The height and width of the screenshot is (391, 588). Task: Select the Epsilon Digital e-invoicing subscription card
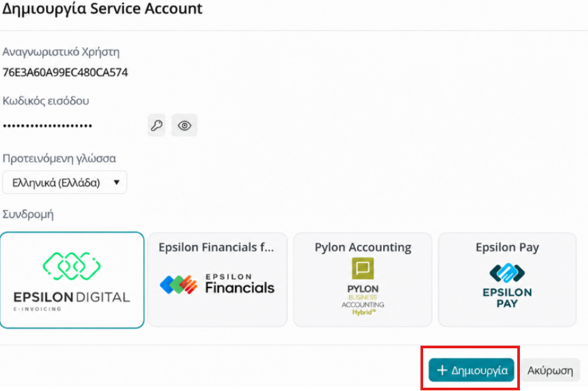72,280
